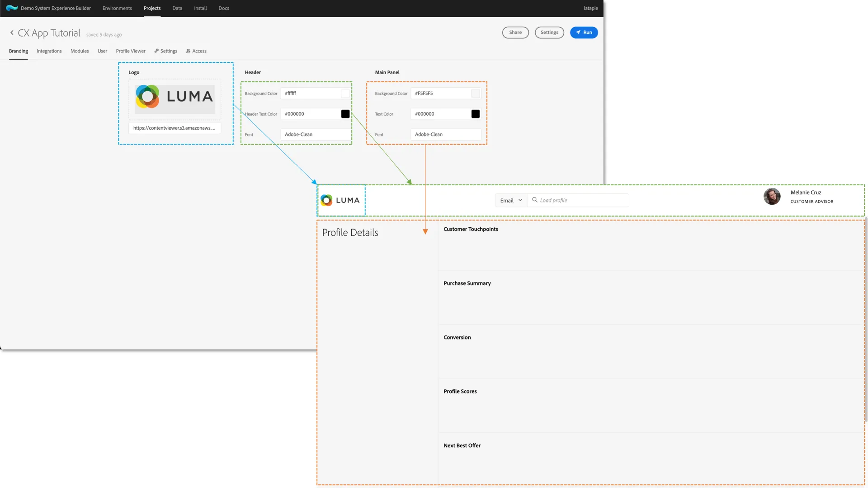Click the Header Text Color black swatch
868x488 pixels.
pyautogui.click(x=345, y=114)
